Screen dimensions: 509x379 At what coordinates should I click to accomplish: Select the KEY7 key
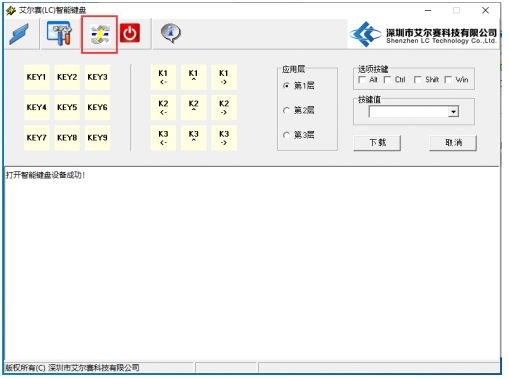pyautogui.click(x=37, y=138)
